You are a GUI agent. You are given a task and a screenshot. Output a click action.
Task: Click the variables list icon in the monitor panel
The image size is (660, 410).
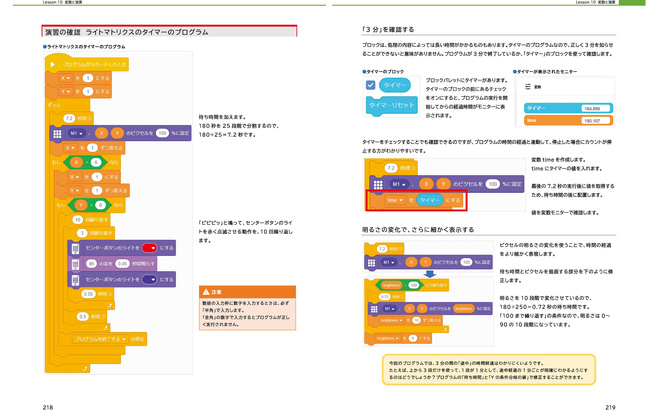point(529,87)
